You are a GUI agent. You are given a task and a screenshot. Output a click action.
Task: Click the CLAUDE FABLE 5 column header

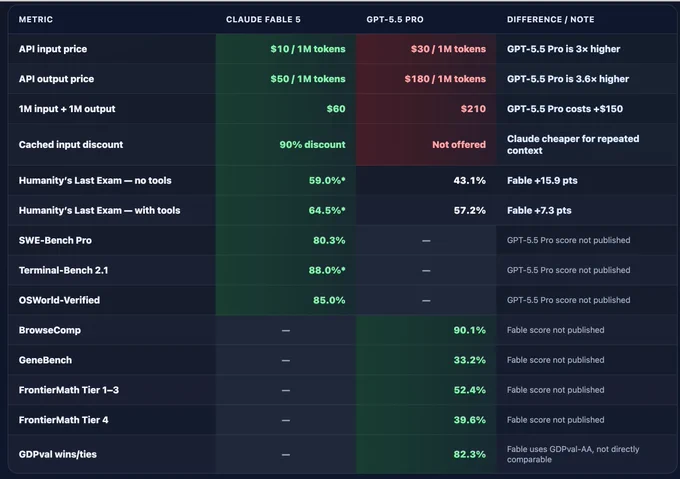click(x=263, y=20)
